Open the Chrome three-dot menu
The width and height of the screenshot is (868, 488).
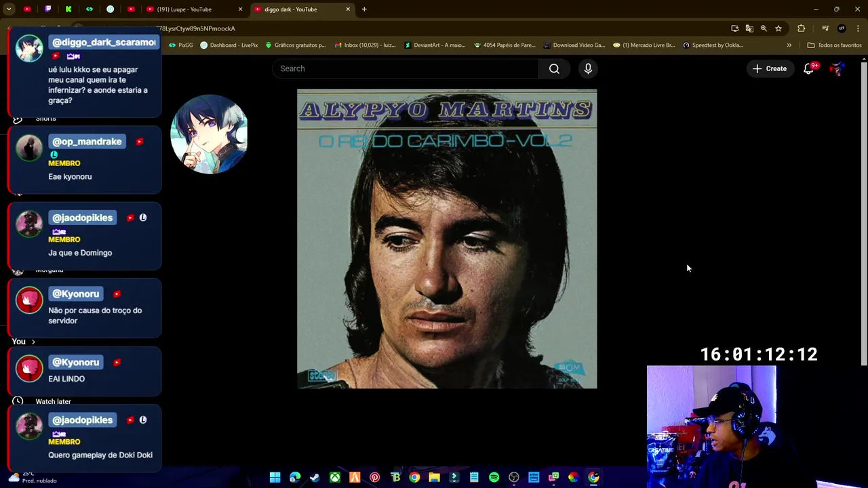click(x=857, y=28)
